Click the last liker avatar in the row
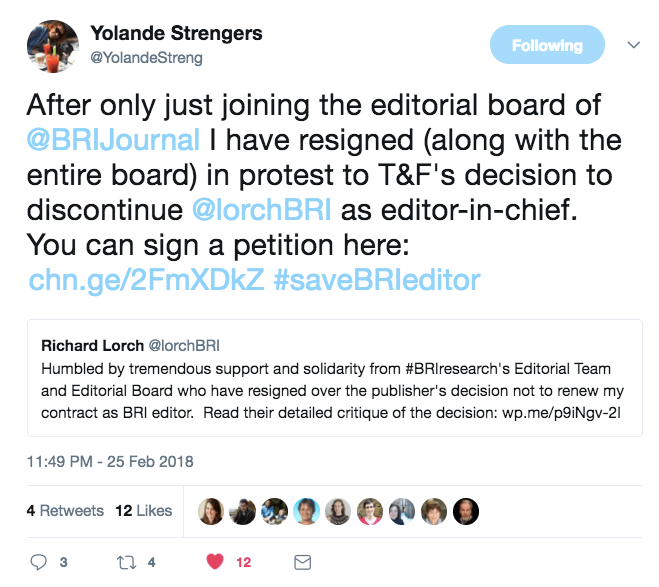The width and height of the screenshot is (659, 587). [466, 511]
